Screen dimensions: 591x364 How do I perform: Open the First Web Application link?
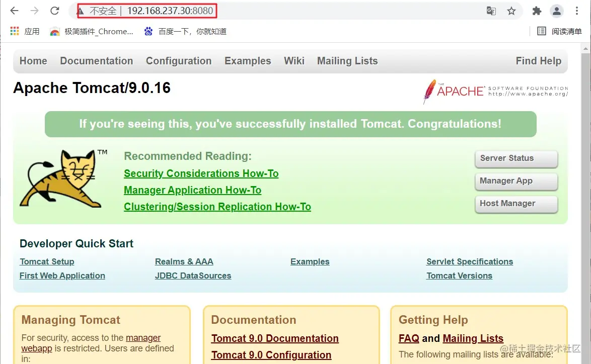(x=62, y=276)
